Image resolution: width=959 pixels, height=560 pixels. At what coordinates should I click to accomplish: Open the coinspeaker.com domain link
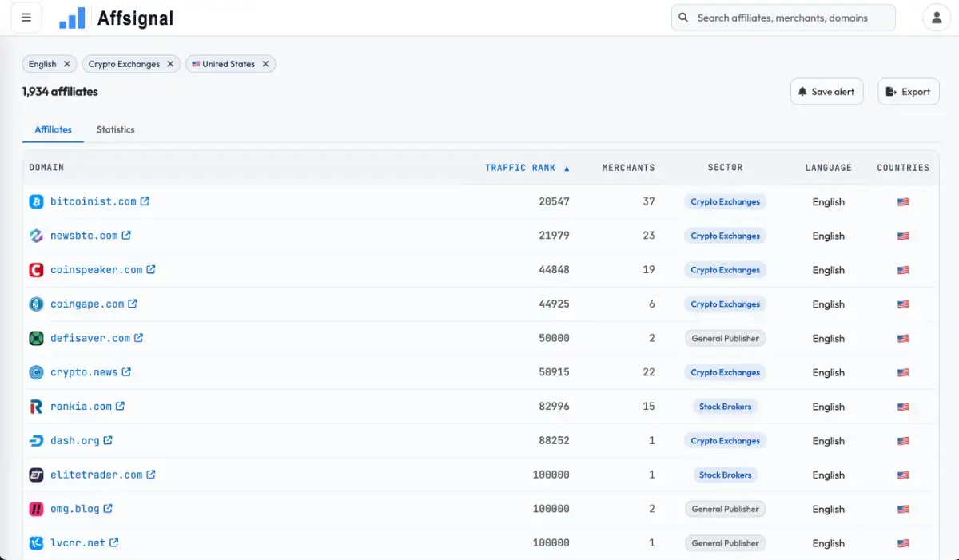tap(97, 270)
